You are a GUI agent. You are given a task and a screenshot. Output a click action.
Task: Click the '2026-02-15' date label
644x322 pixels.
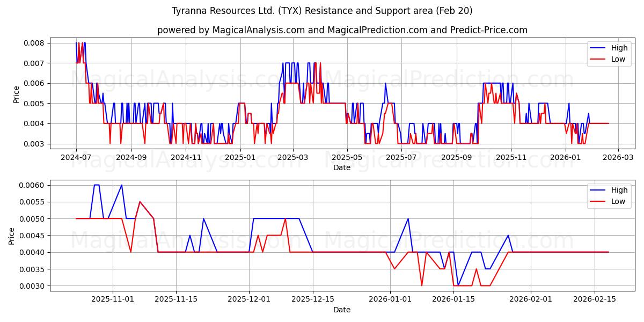(x=594, y=300)
